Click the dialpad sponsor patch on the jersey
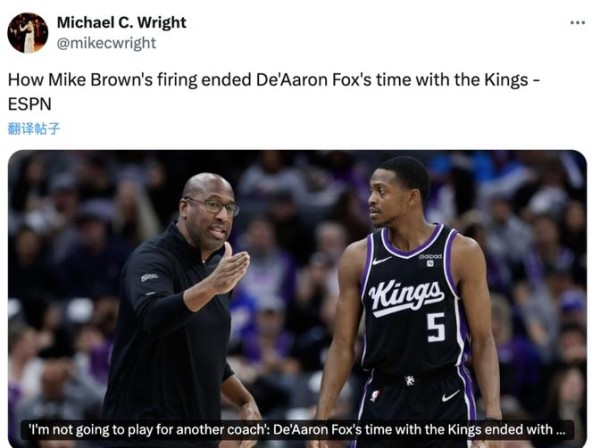 (x=430, y=259)
